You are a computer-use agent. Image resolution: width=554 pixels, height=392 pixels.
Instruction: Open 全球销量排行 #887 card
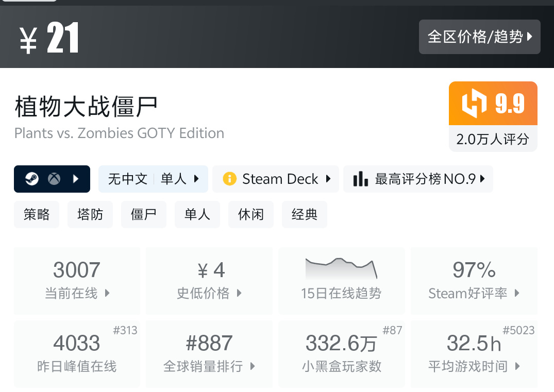pos(209,354)
